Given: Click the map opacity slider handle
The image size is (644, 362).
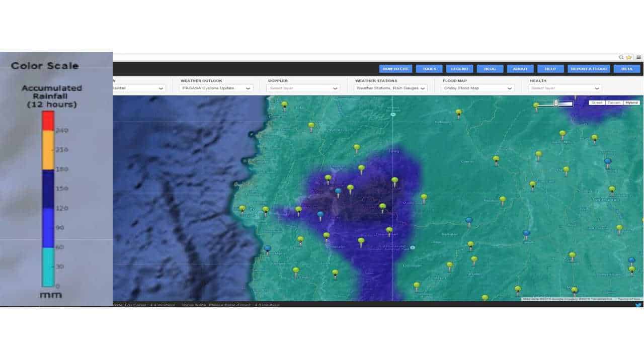Looking at the screenshot, I should point(556,103).
